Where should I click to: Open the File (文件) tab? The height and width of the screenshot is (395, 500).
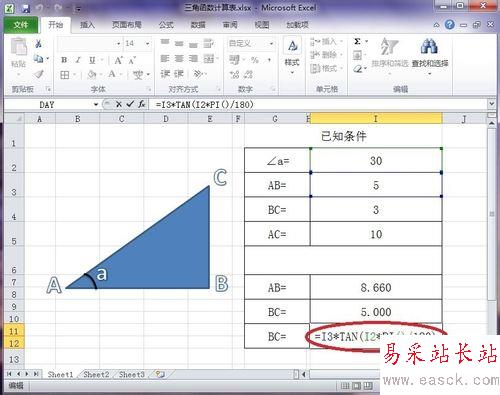21,25
